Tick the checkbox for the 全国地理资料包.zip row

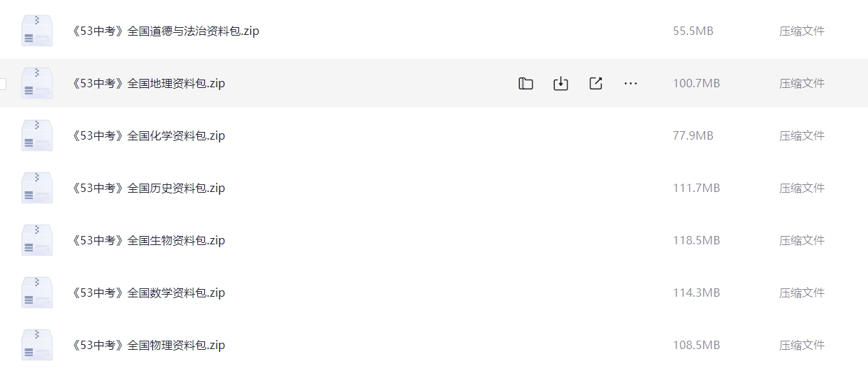pyautogui.click(x=2, y=84)
